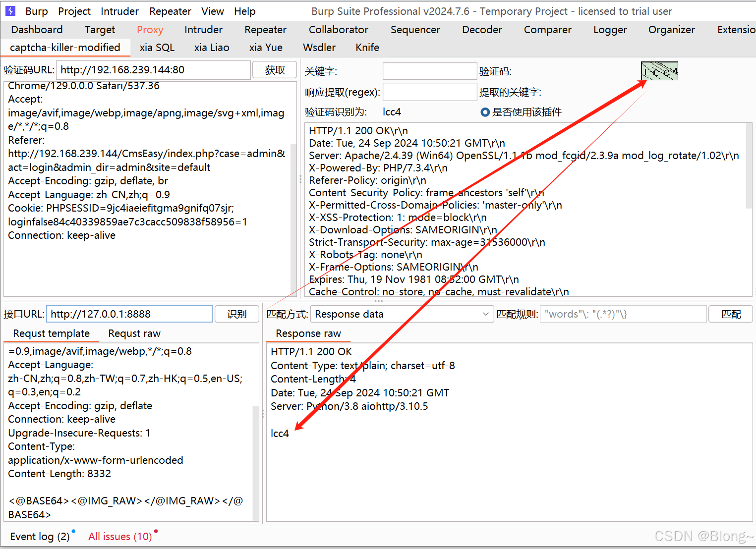
Task: Click the Burp Suite logo icon
Action: (10, 11)
